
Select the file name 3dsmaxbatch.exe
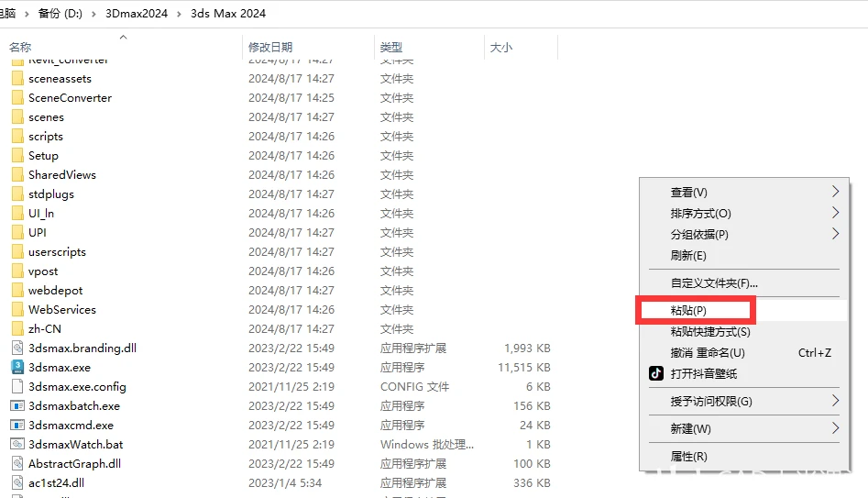tap(74, 406)
